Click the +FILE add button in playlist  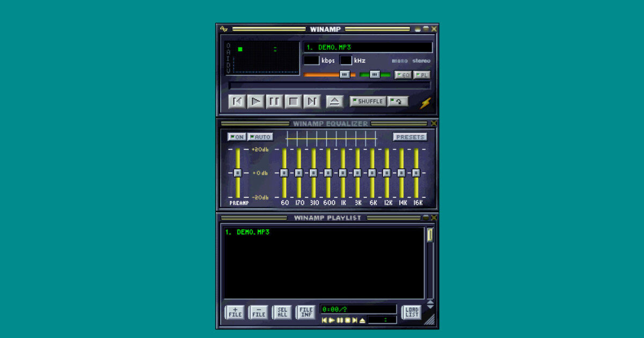tap(235, 312)
